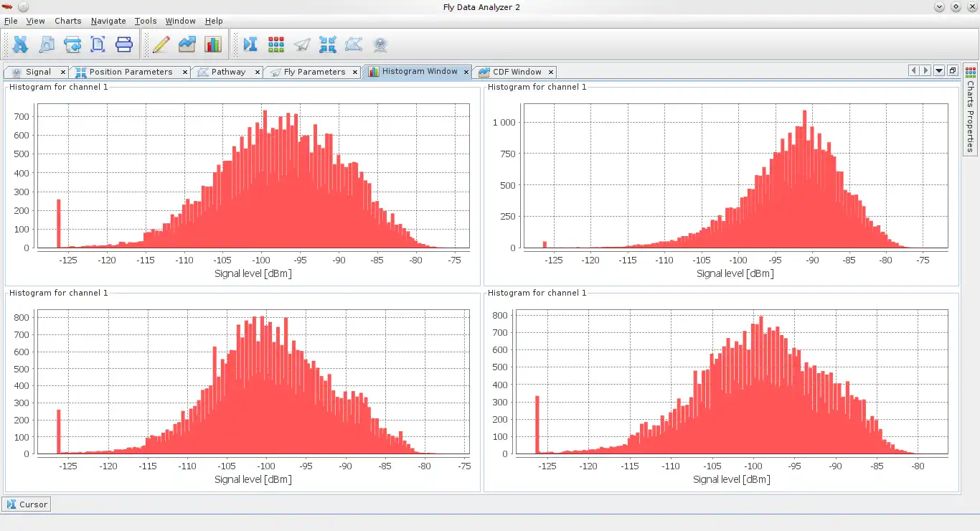This screenshot has width=980, height=531.
Task: Click the colored grid toolbar icon
Action: click(x=276, y=44)
